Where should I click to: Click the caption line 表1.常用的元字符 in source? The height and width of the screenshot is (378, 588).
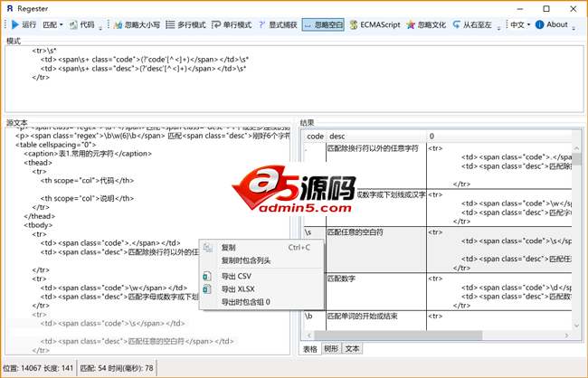coord(88,154)
